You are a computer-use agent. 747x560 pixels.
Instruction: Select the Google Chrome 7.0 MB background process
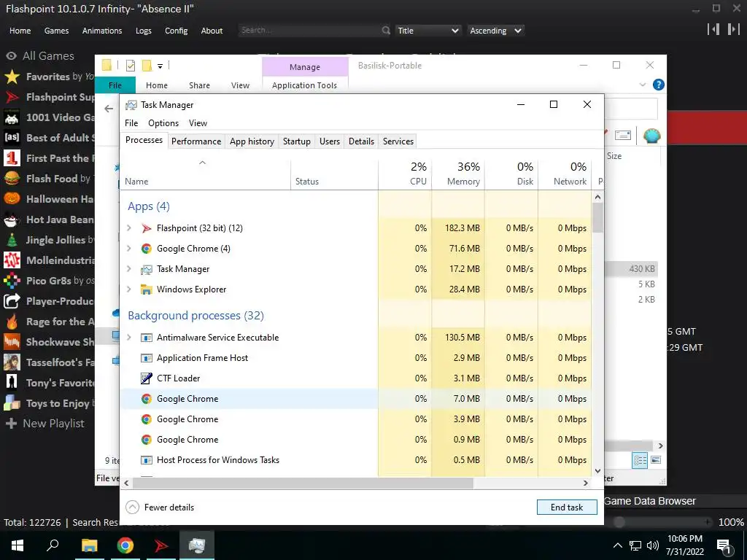(356, 399)
